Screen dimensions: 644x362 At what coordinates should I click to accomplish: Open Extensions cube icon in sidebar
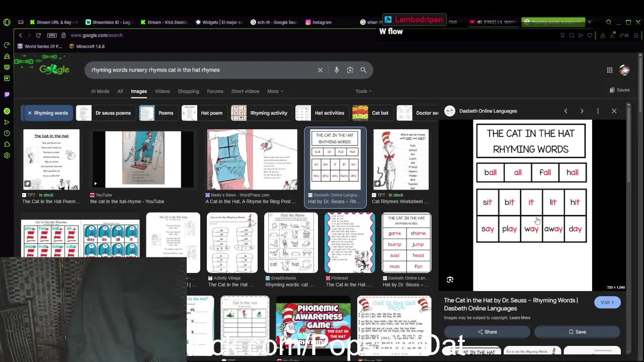click(x=7, y=144)
